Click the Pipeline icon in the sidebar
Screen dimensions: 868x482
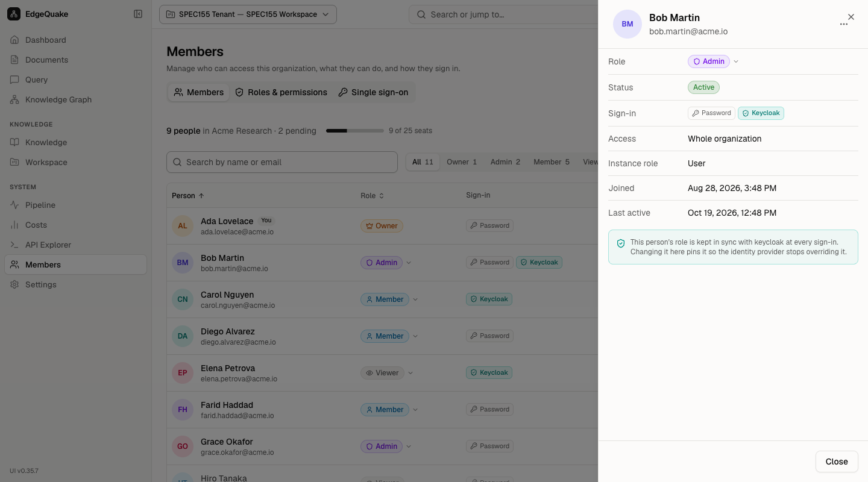pos(14,205)
